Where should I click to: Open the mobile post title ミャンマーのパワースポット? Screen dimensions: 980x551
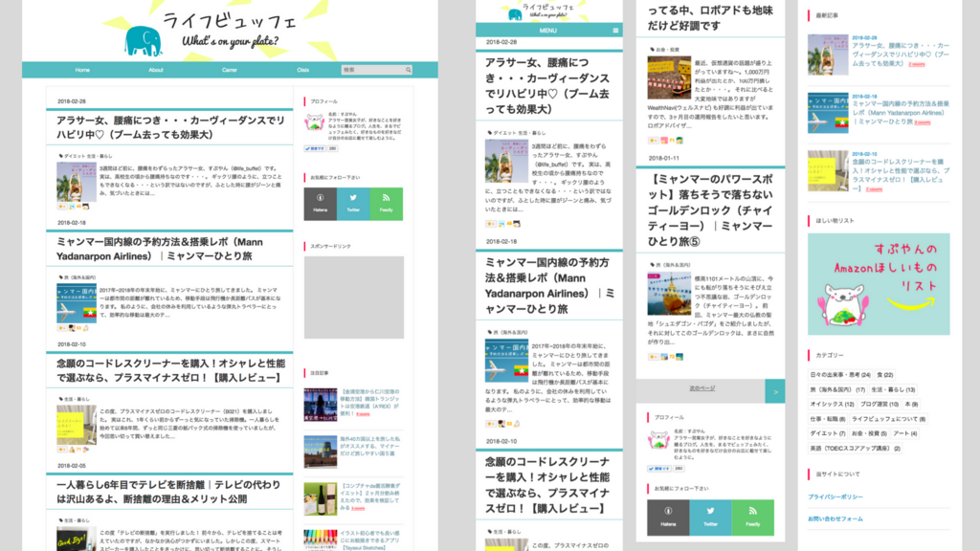click(710, 210)
